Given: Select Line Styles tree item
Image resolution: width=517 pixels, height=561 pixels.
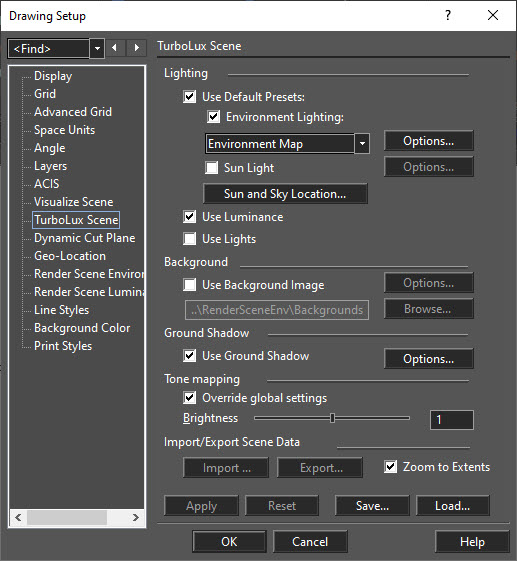Looking at the screenshot, I should tap(62, 310).
